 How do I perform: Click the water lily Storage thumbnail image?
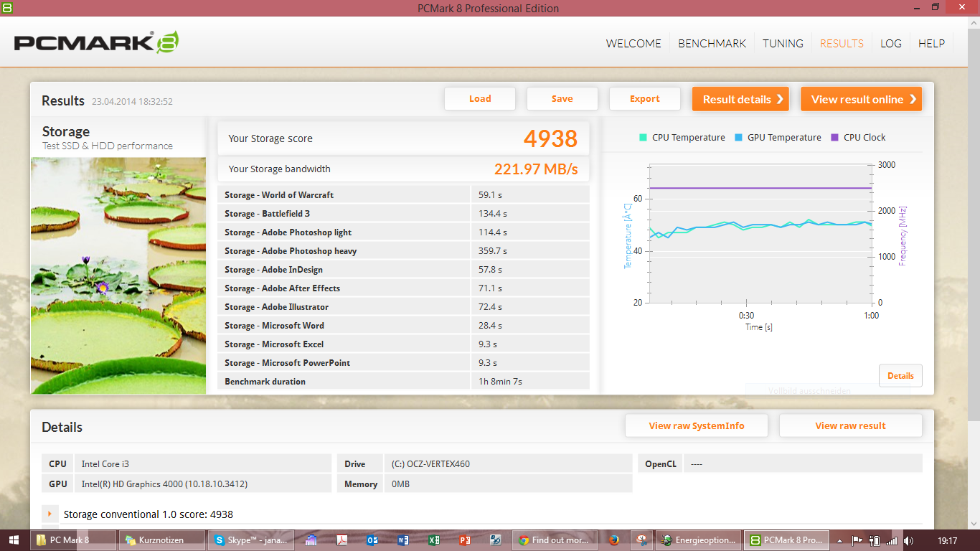pos(118,275)
